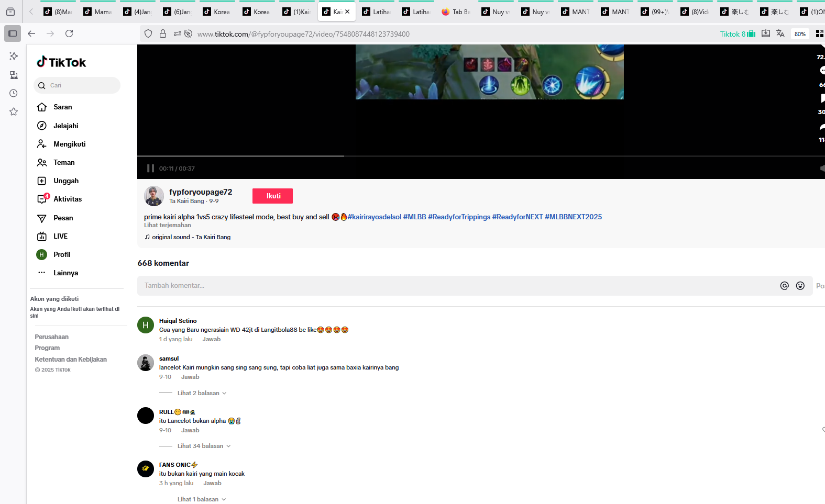Click the 80% zoom level indicator
Viewport: 825px width, 504px height.
pyautogui.click(x=800, y=34)
